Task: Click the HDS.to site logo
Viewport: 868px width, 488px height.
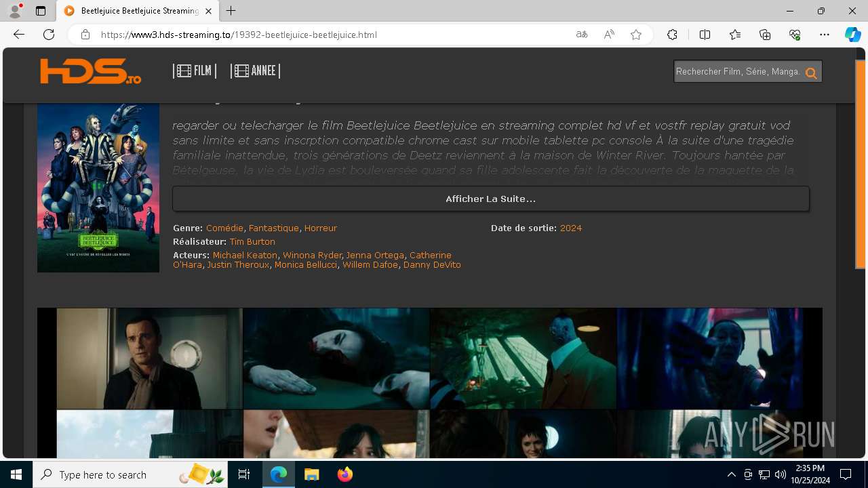Action: pyautogui.click(x=90, y=71)
